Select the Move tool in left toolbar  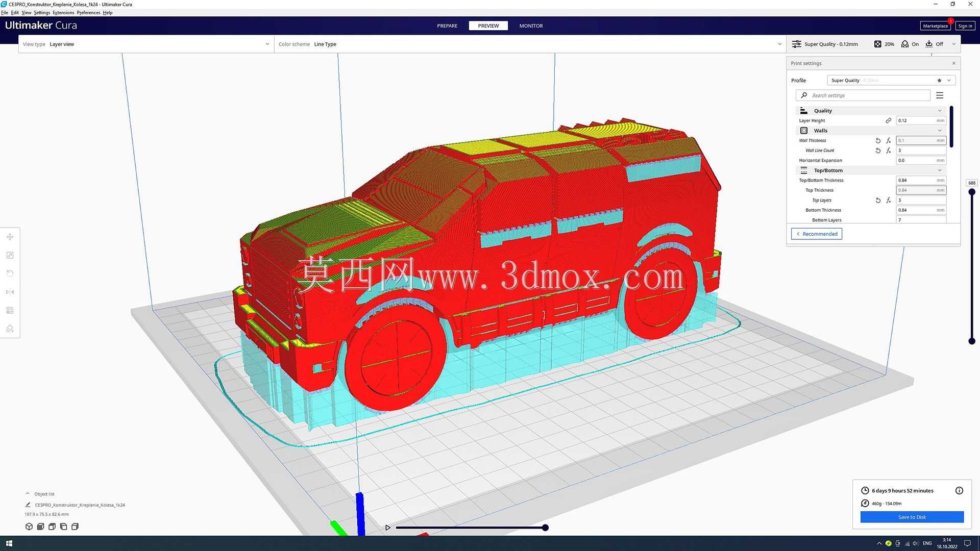pos(10,237)
